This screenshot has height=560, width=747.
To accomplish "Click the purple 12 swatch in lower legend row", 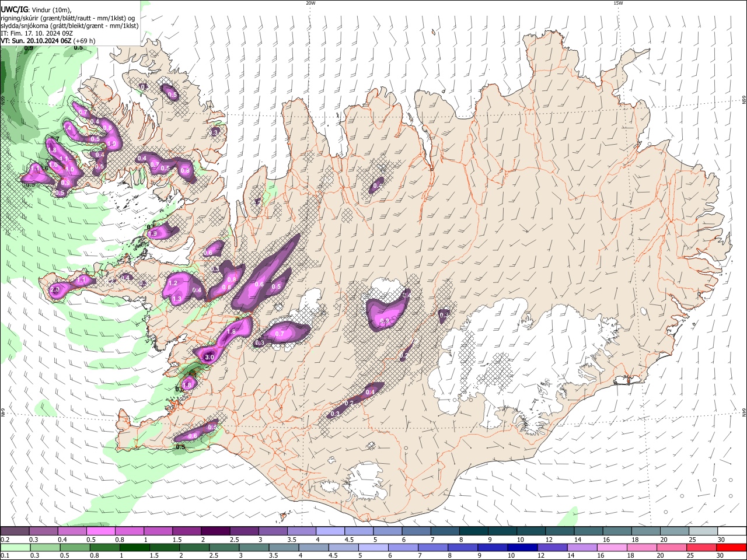I will [552, 547].
